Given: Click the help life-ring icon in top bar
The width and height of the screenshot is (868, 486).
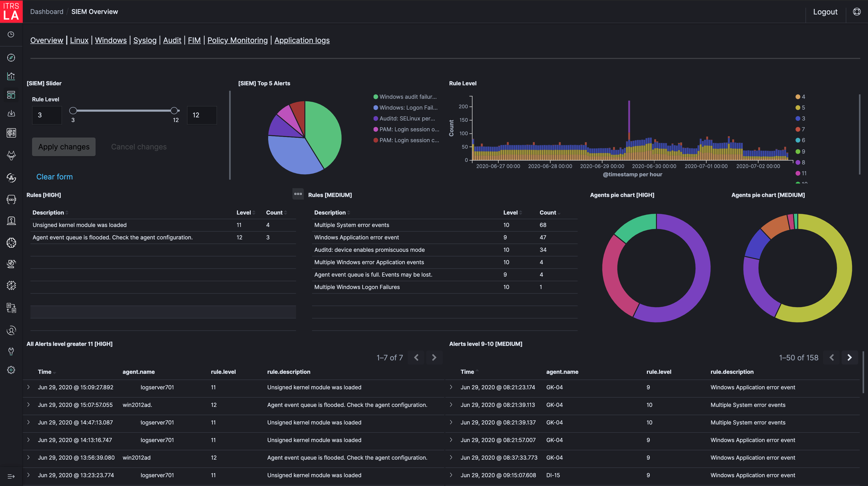Looking at the screenshot, I should 857,11.
